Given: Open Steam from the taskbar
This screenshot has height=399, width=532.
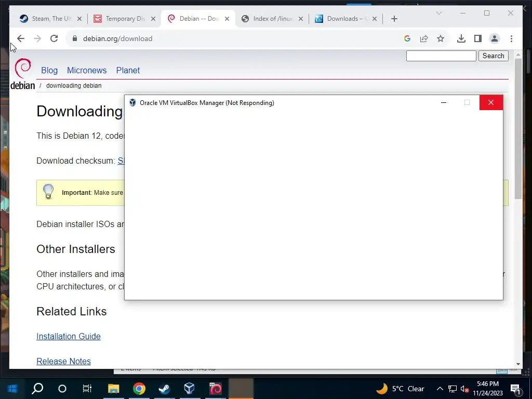Looking at the screenshot, I should point(164,389).
